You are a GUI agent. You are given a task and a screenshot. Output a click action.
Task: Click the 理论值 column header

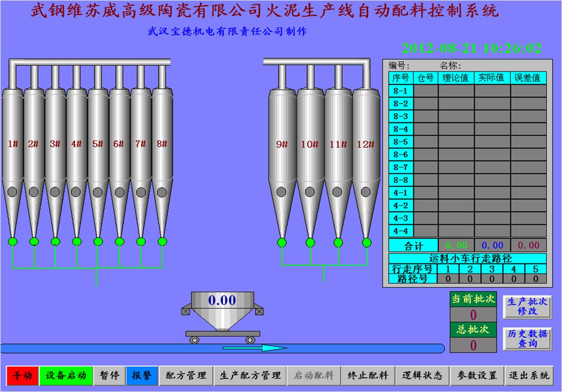[x=456, y=78]
